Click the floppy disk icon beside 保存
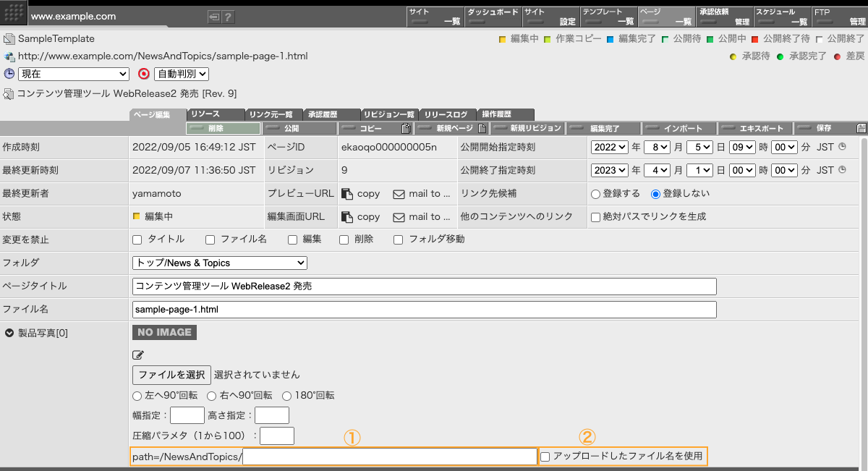This screenshot has width=868, height=471. click(861, 128)
